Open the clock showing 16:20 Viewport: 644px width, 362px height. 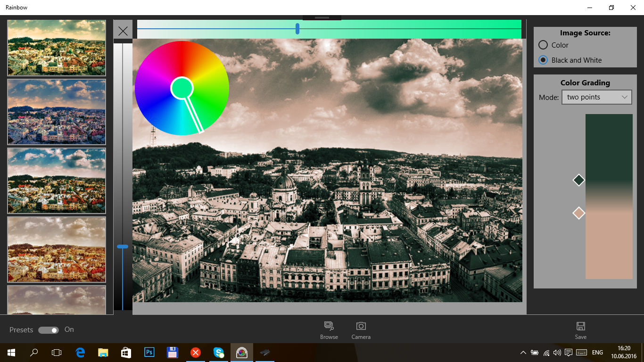click(624, 353)
